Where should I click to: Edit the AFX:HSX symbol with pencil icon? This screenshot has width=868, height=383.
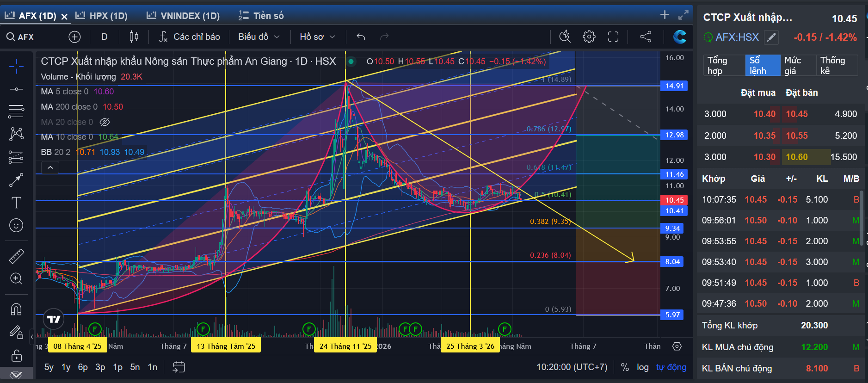(771, 37)
